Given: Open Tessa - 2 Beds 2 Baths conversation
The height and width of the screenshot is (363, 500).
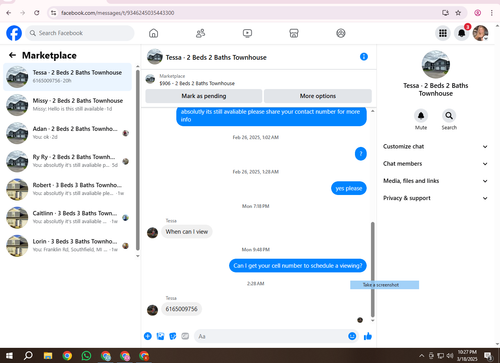Looking at the screenshot, I should point(68,77).
